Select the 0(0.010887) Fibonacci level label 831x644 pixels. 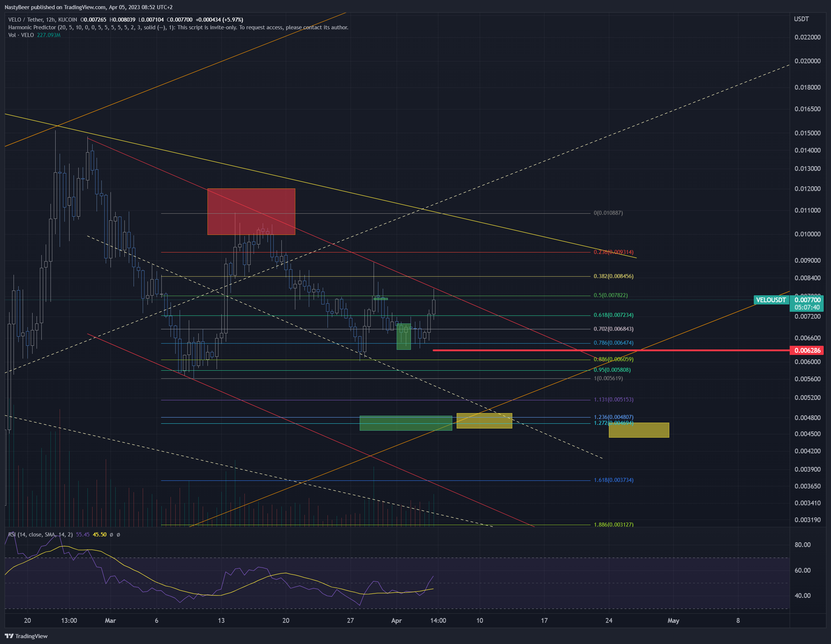coord(608,213)
